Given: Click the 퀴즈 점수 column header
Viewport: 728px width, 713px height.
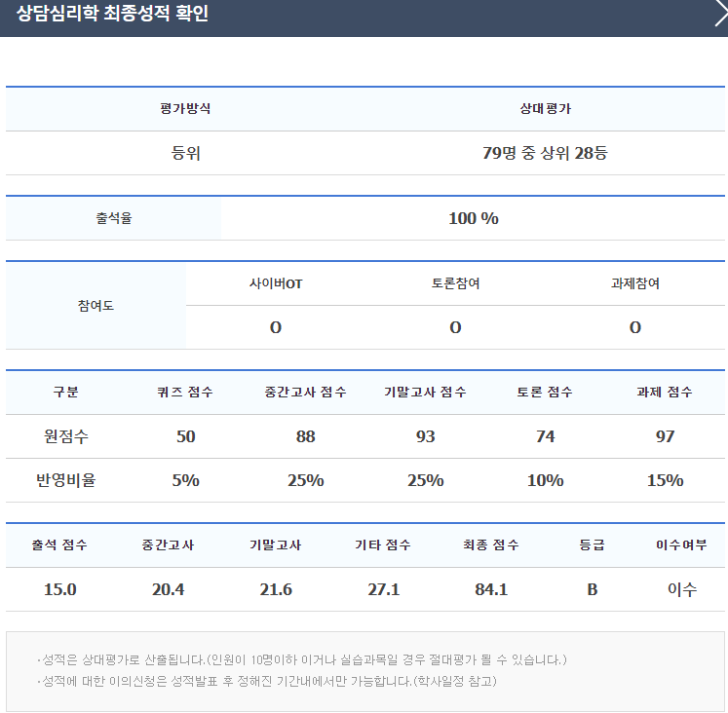Looking at the screenshot, I should pyautogui.click(x=185, y=392).
